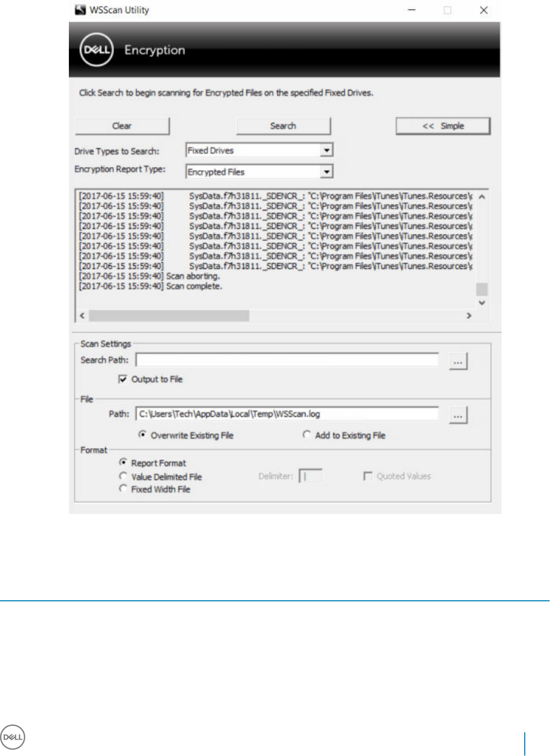The width and height of the screenshot is (550, 756).
Task: Click the log's horizontal scrollbar left arrow
Action: (x=82, y=316)
